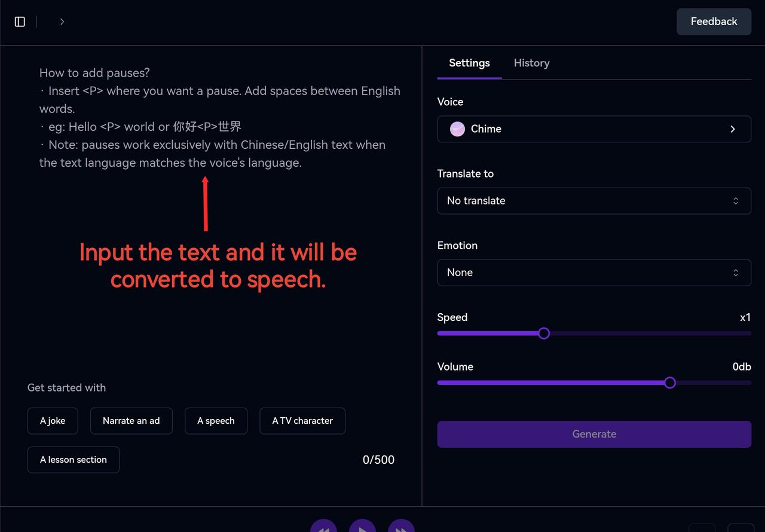Pick the "A TV character" prompt
Image resolution: width=765 pixels, height=532 pixels.
coord(302,421)
